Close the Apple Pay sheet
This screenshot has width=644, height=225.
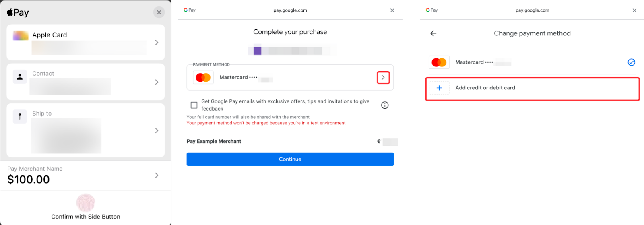[x=159, y=12]
